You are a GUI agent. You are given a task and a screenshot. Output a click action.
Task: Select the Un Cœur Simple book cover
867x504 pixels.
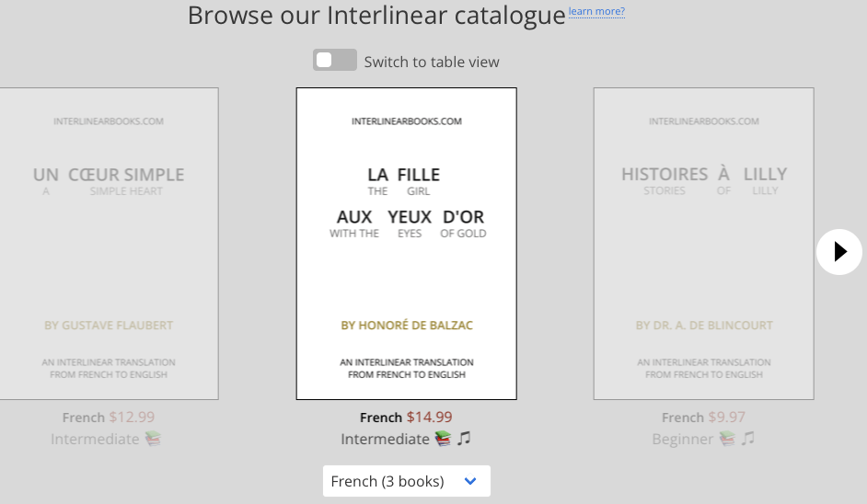109,244
